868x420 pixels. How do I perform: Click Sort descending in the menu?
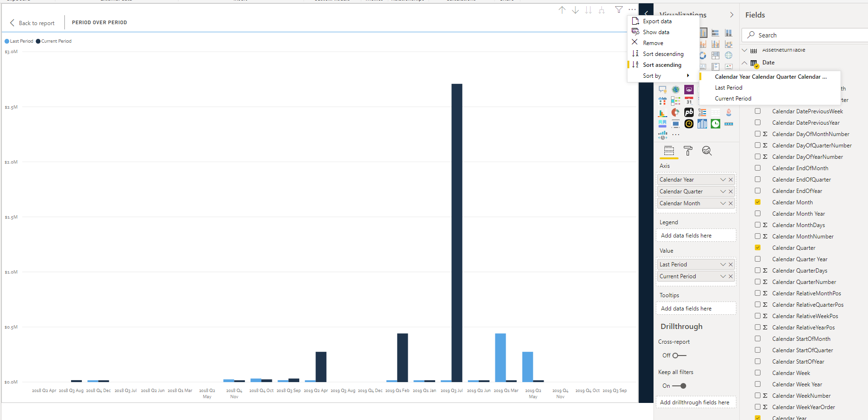pyautogui.click(x=663, y=54)
